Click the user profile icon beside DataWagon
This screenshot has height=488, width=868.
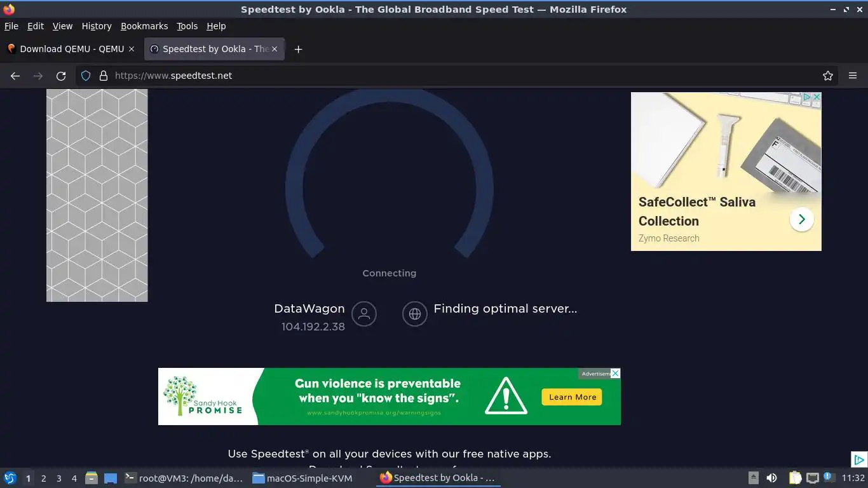click(x=364, y=314)
